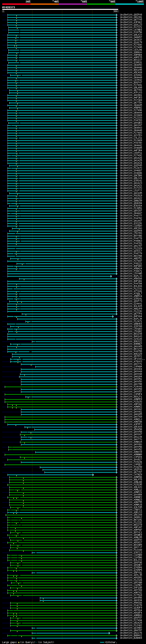Select the UniRef100_C4TNZ9 entry
Image resolution: width=146 pixels, height=644 pixels.
(x=131, y=474)
